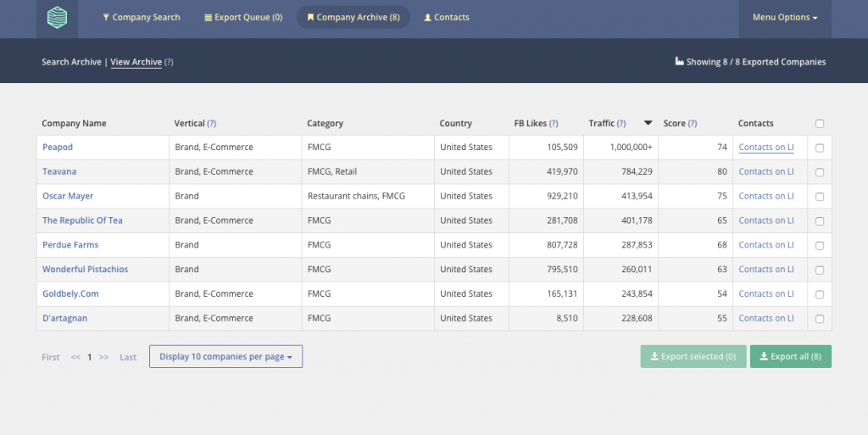This screenshot has width=868, height=435.
Task: Open the Export Queue (0) tab
Action: click(243, 18)
